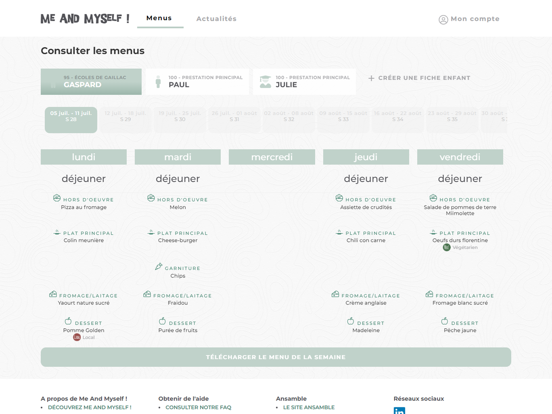Click the Chili con carne dish

tap(366, 240)
